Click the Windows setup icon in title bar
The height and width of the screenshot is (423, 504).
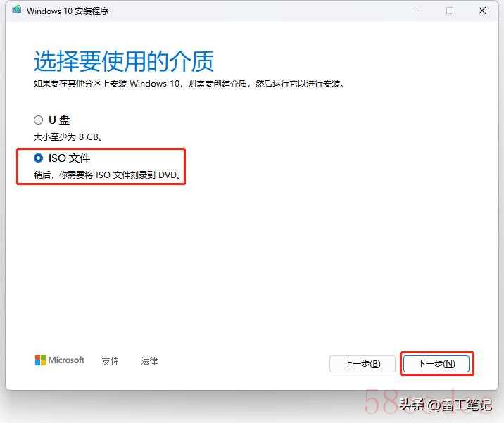(17, 10)
